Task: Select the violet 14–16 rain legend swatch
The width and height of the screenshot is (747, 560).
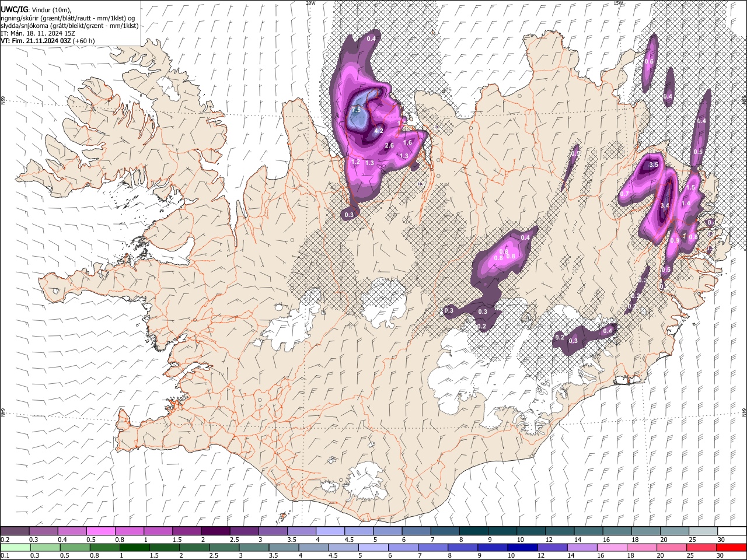Action: coord(581,547)
